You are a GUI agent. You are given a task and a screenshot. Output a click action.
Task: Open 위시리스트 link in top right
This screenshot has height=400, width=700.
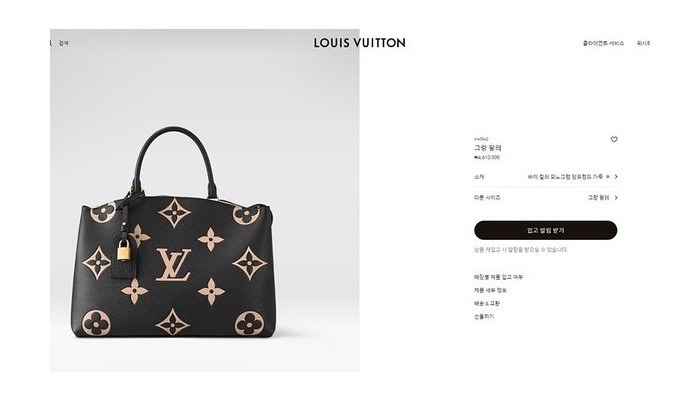[643, 43]
